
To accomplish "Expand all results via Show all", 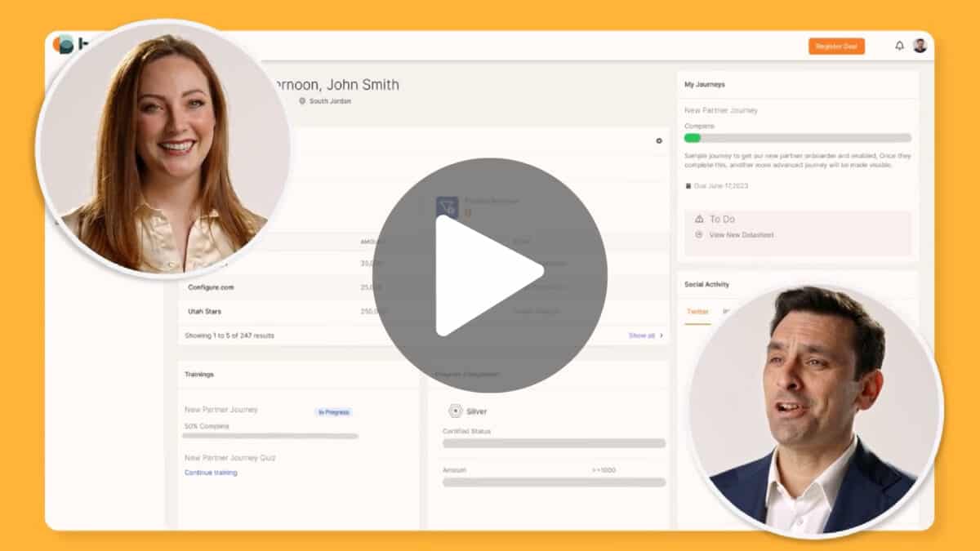I will 645,335.
